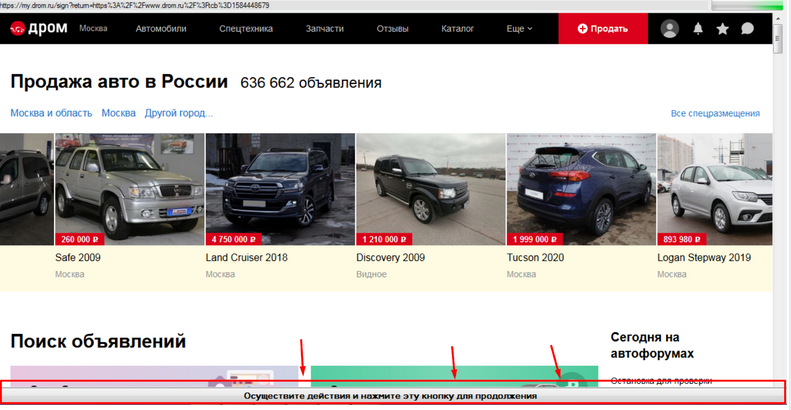
Task: Open Discovery 2009 car photo
Action: (x=431, y=189)
